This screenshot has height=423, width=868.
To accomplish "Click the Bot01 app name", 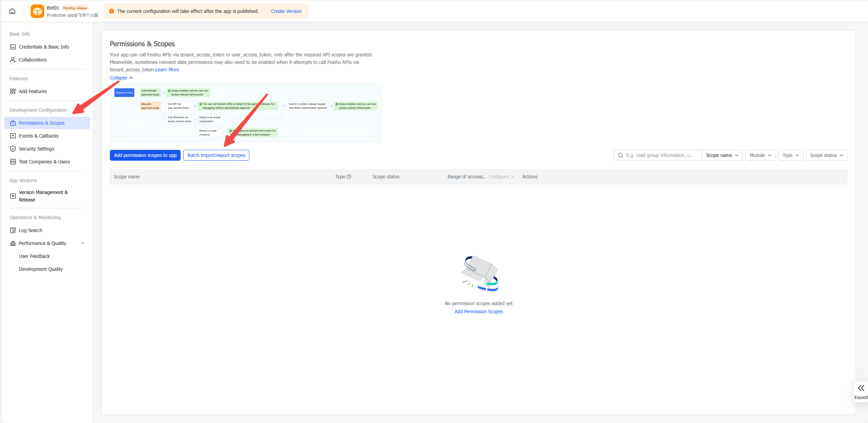I will point(53,8).
